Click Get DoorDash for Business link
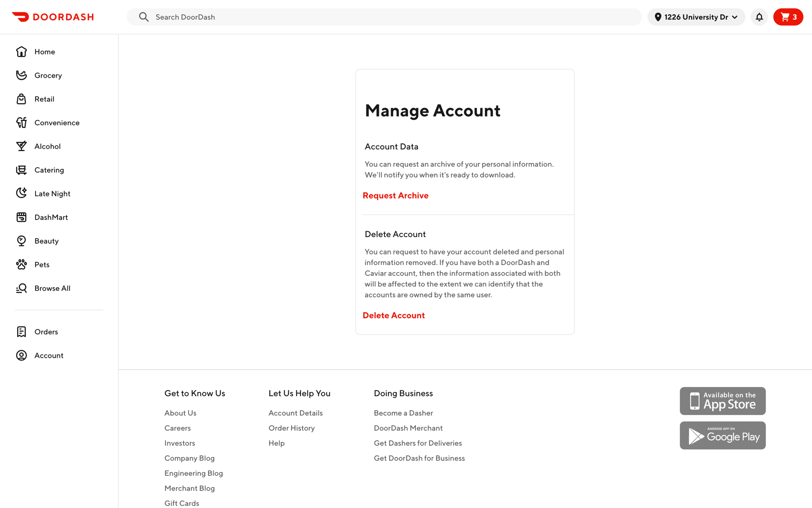 point(419,458)
